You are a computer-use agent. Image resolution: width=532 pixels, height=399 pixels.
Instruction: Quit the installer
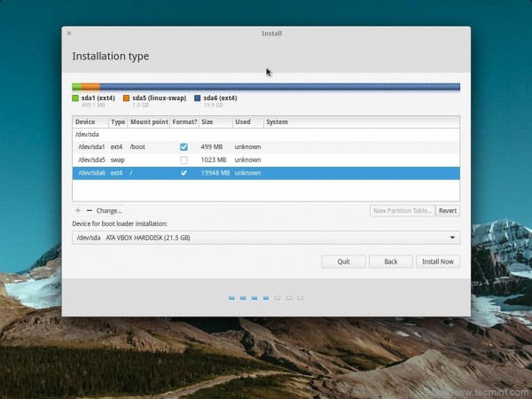pos(343,262)
